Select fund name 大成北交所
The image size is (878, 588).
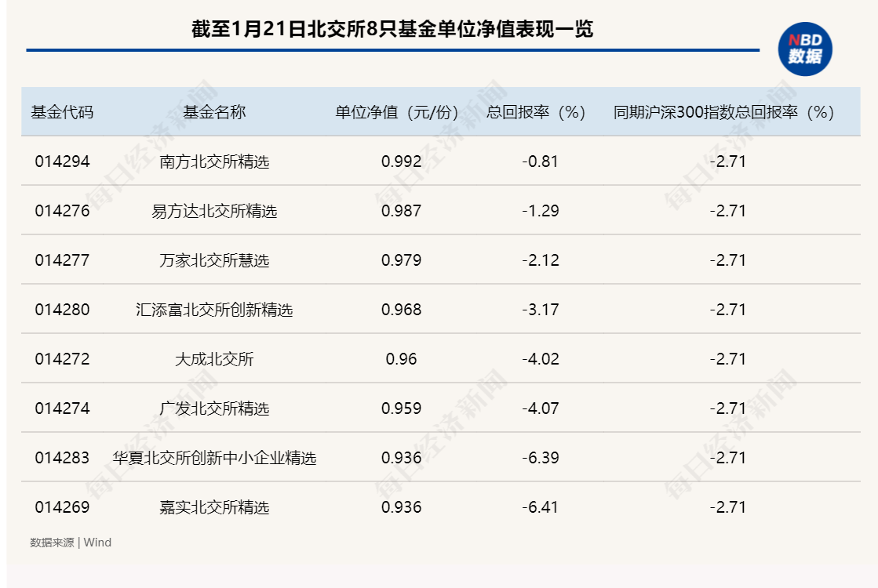point(214,358)
